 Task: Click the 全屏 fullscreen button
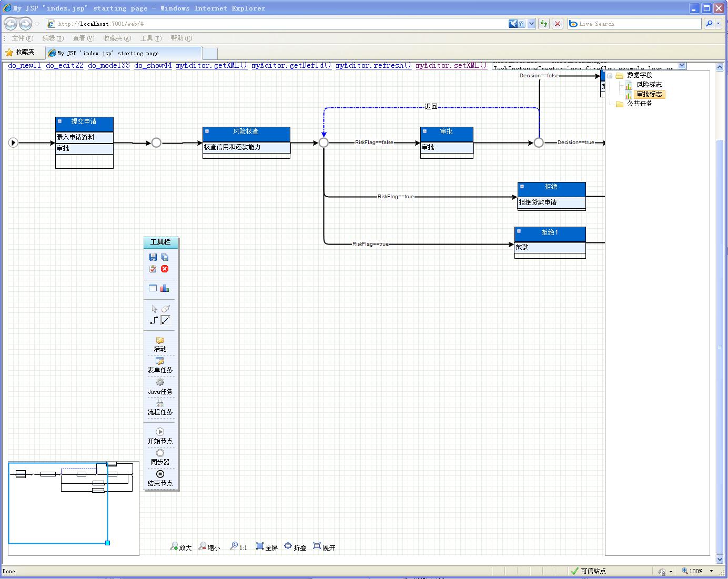click(x=267, y=547)
